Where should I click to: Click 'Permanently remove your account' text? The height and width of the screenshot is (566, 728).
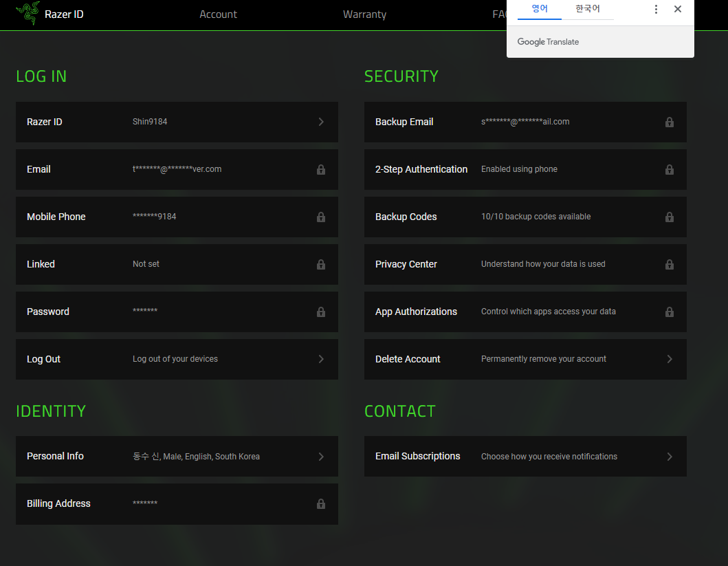[x=544, y=359]
